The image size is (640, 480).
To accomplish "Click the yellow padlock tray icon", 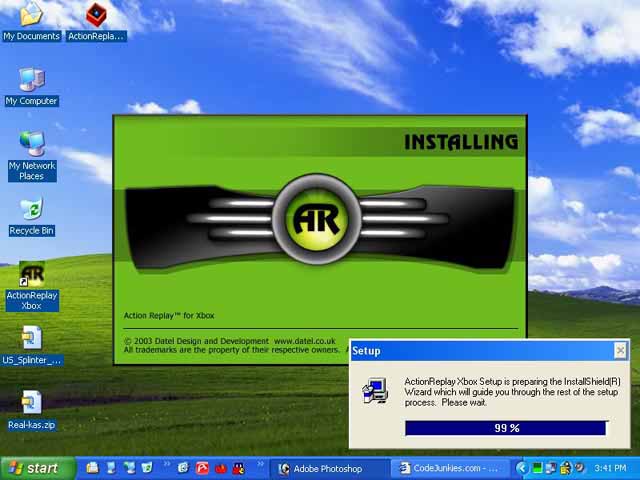I will coord(566,468).
